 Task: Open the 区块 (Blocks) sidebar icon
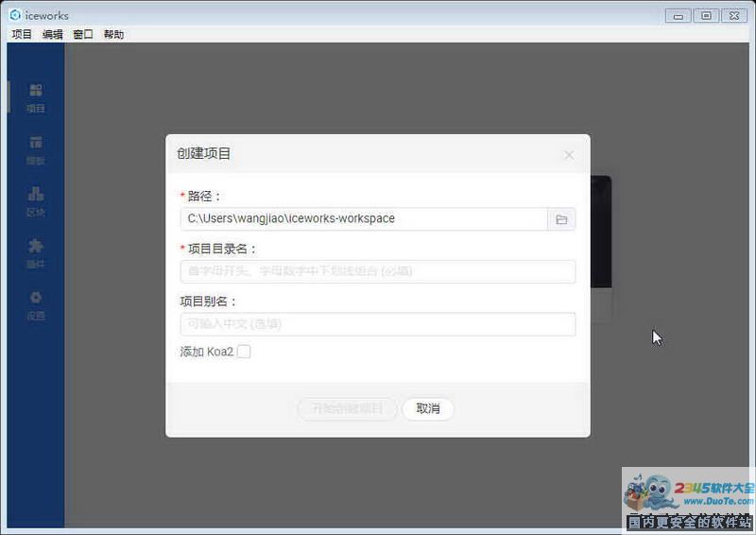tap(36, 200)
